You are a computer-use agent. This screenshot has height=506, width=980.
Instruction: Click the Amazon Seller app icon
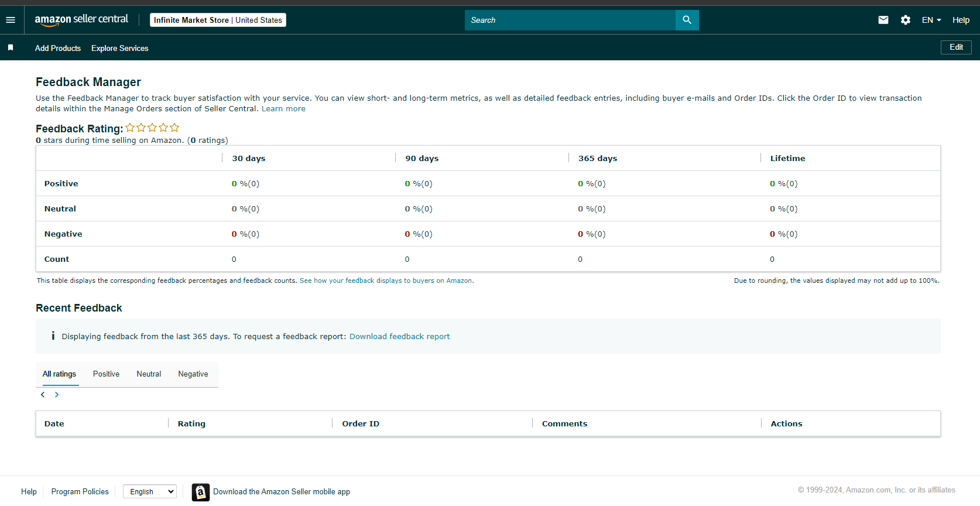pyautogui.click(x=200, y=492)
